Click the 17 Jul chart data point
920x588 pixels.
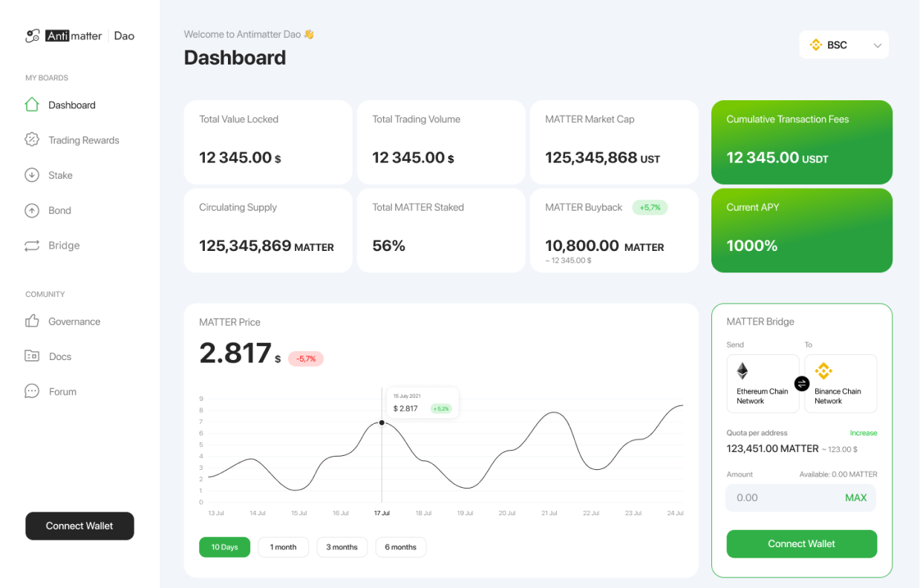(x=382, y=422)
